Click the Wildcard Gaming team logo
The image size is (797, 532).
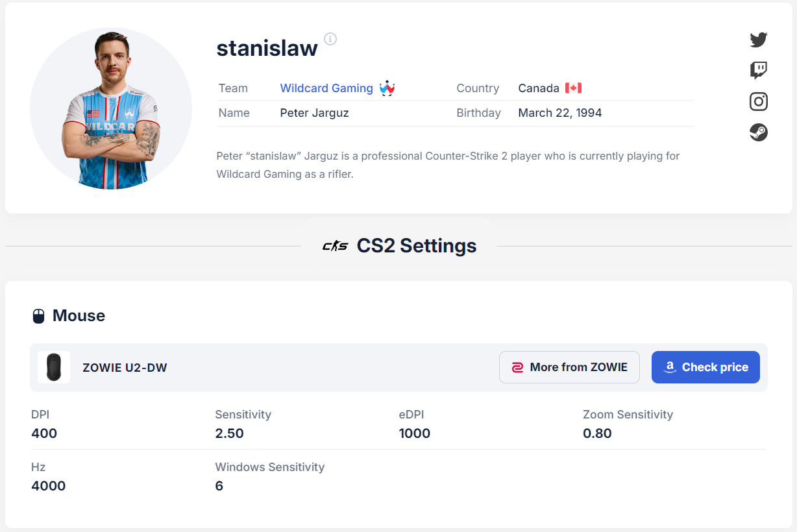click(x=387, y=88)
